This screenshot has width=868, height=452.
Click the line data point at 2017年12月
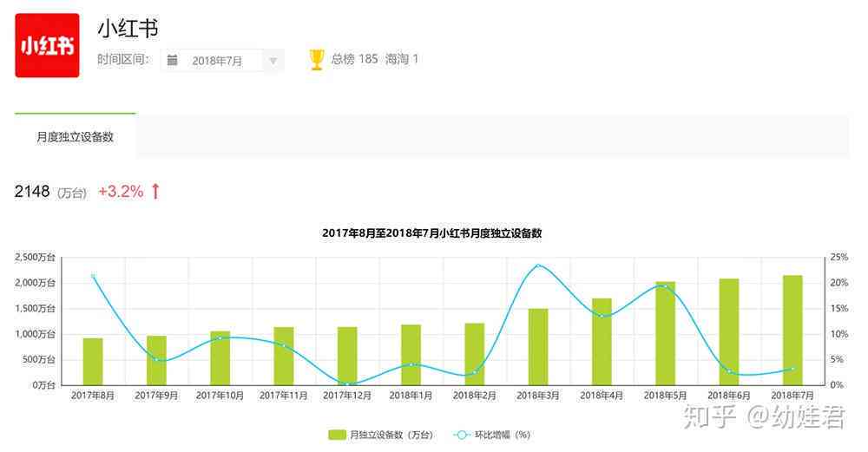[x=348, y=384]
